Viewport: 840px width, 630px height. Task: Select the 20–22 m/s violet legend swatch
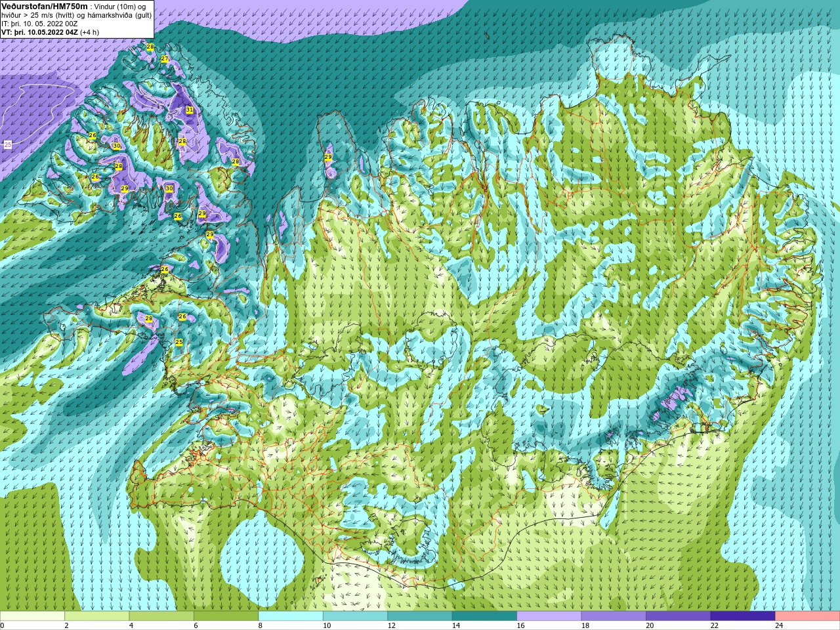(x=679, y=616)
